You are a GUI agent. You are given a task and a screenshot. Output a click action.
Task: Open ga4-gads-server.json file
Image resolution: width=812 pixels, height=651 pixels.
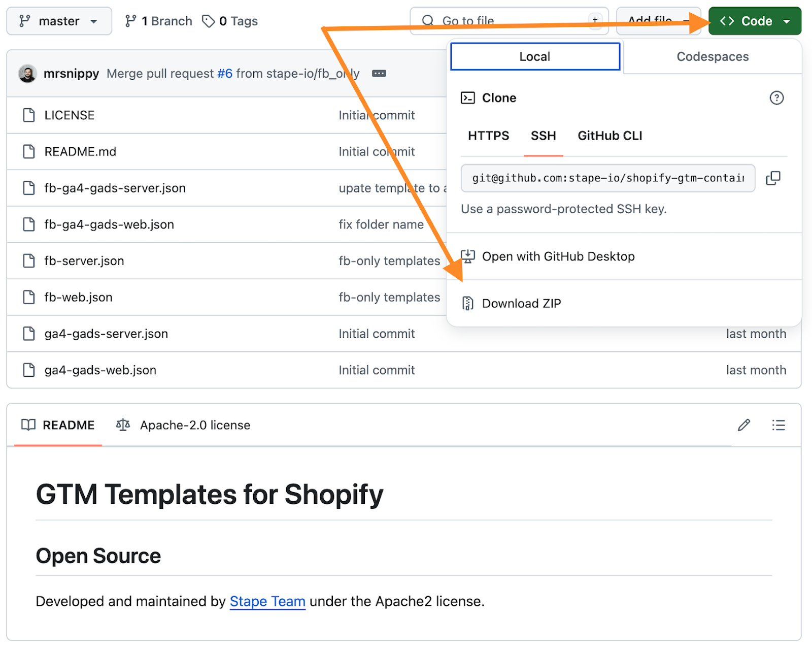point(106,334)
